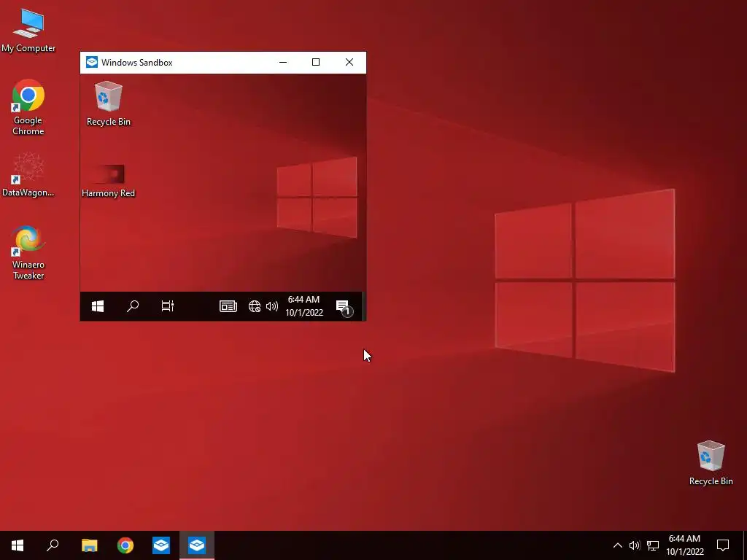Image resolution: width=747 pixels, height=560 pixels.
Task: Launch Winaero Tweaker desktop shortcut
Action: click(x=28, y=252)
